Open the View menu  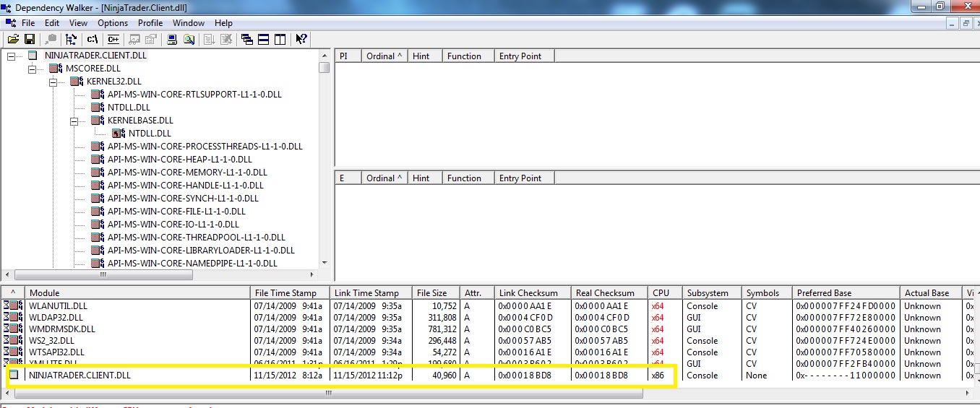coord(78,23)
